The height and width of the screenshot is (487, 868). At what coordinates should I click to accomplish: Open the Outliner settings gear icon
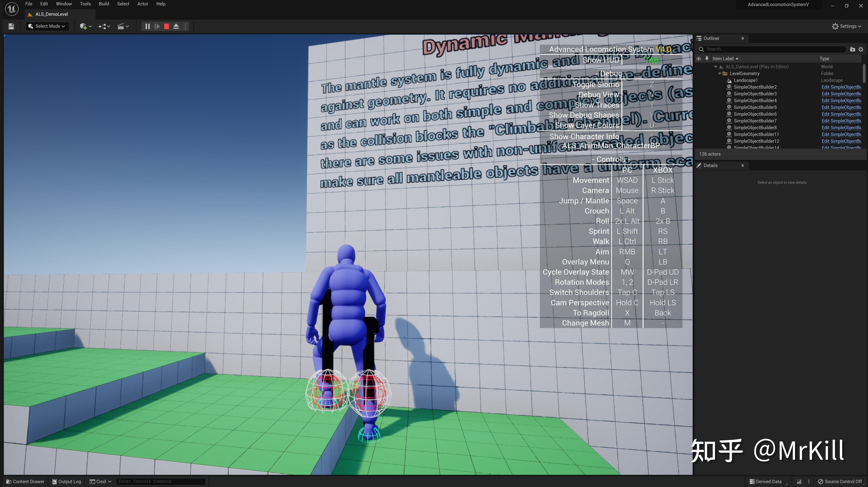(x=861, y=49)
